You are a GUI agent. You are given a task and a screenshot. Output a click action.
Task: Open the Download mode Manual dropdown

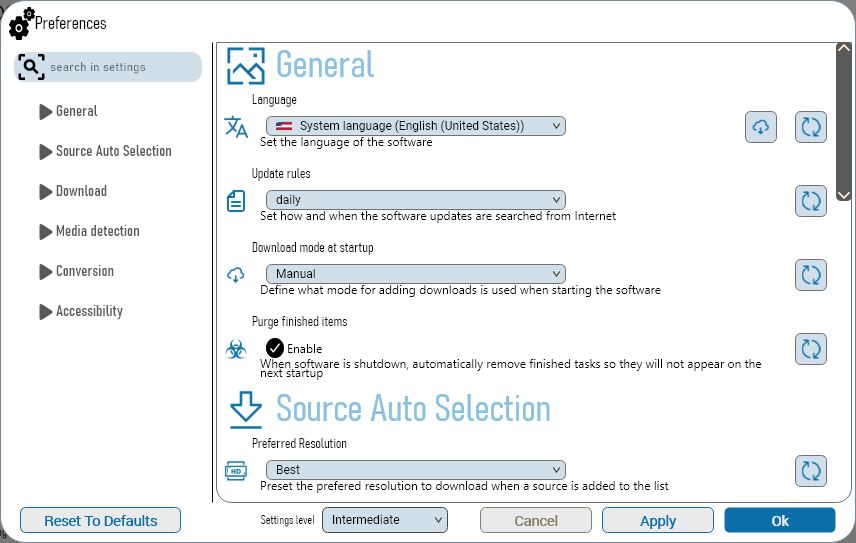pos(415,273)
